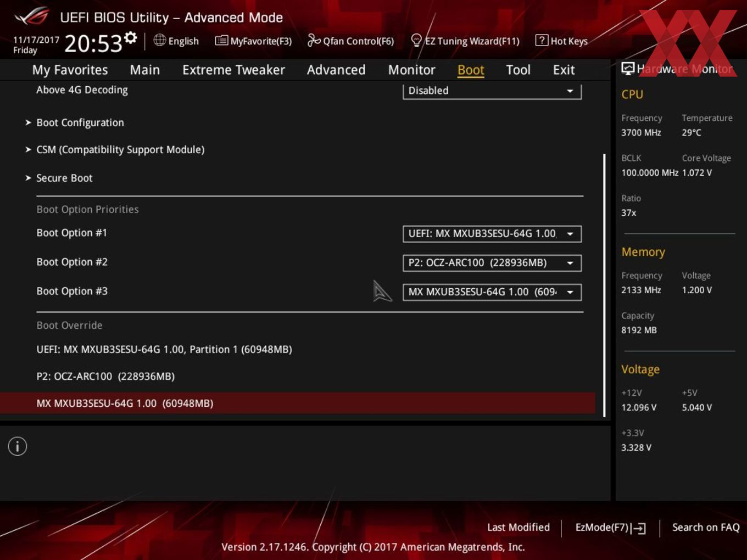The height and width of the screenshot is (560, 747).
Task: Click the Above 4G Decoding label
Action: [82, 89]
